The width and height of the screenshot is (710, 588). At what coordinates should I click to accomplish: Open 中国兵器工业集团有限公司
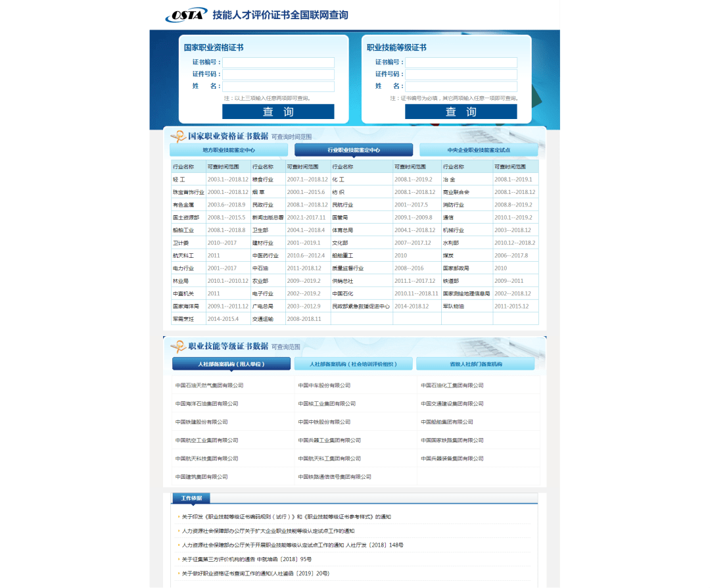[x=329, y=440]
